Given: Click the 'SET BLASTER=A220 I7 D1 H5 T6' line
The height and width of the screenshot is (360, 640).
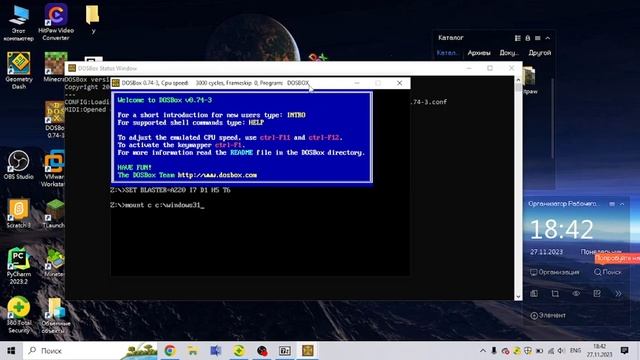Looking at the screenshot, I should [x=170, y=190].
